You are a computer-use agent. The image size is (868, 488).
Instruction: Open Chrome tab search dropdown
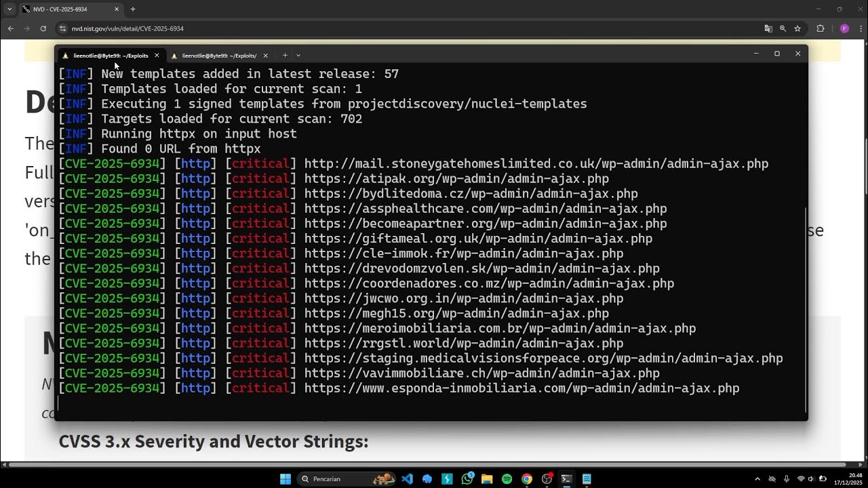pos(9,9)
